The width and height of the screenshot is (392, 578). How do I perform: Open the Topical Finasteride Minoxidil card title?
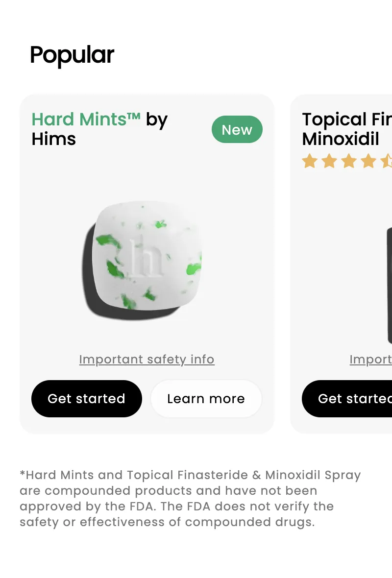(346, 129)
